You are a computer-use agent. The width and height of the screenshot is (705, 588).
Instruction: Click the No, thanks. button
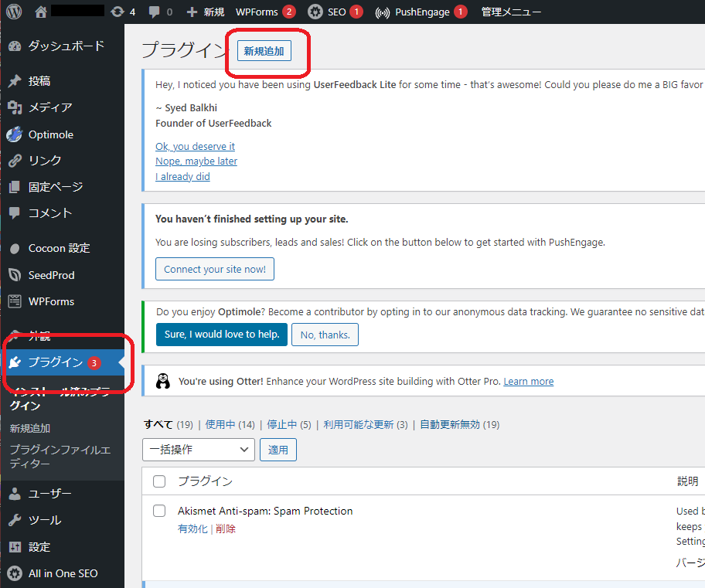[325, 335]
